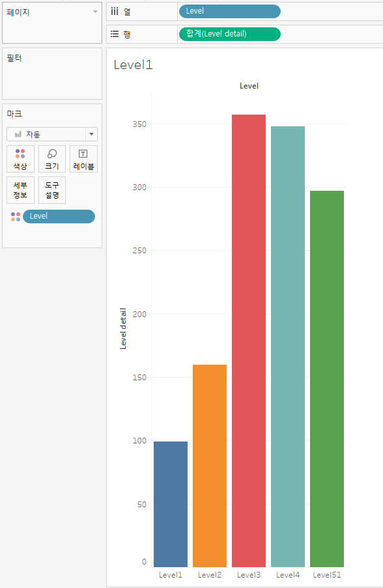Viewport: 383px width, 588px height.
Task: Click the Level3 axis label
Action: click(249, 575)
